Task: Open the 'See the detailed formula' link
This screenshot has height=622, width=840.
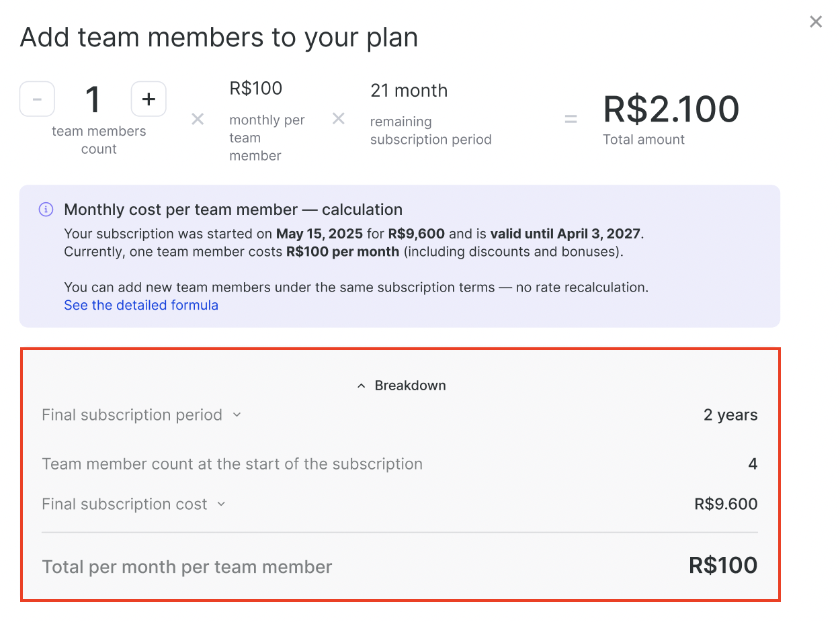Action: (x=141, y=305)
